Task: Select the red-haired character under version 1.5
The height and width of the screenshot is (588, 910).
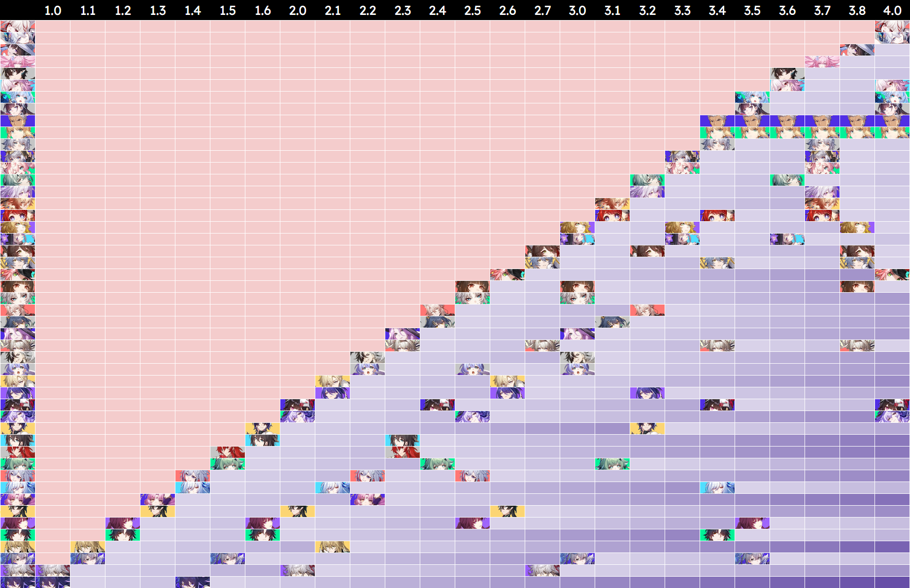Action: pyautogui.click(x=227, y=452)
